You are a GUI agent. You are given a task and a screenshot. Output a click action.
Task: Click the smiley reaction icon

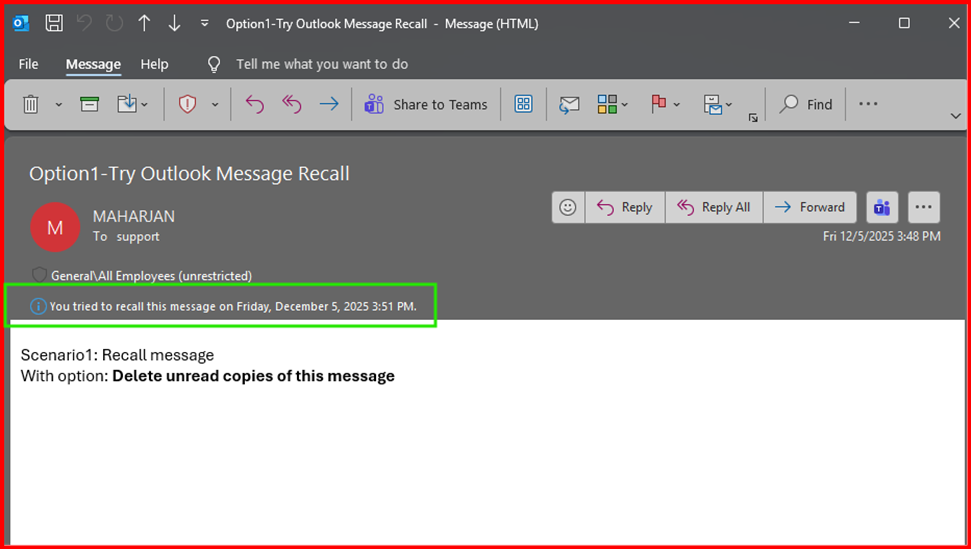[x=568, y=207]
